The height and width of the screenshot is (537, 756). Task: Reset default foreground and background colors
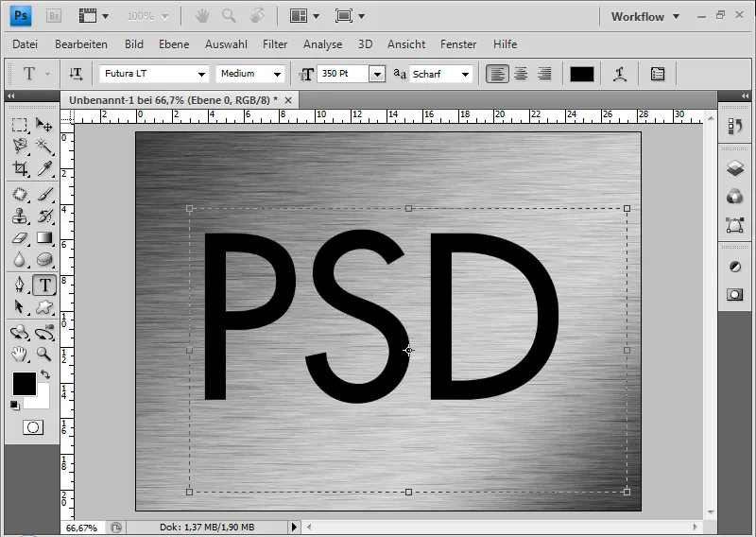(15, 406)
